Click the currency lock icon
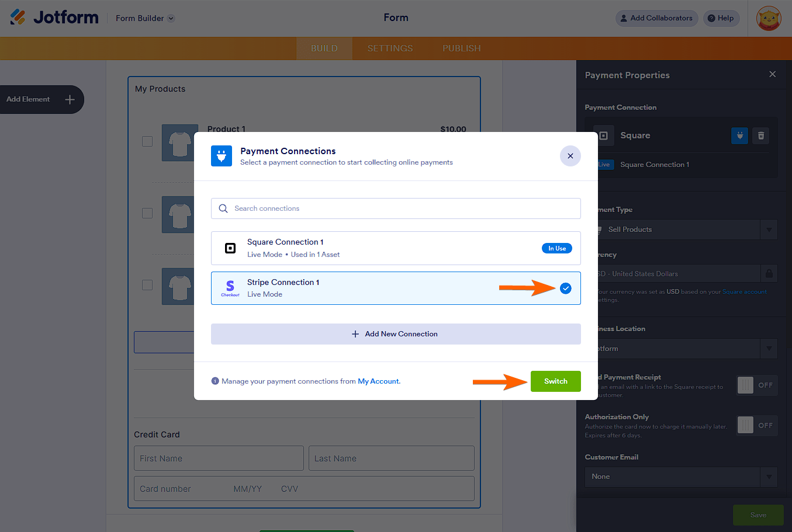 point(769,273)
